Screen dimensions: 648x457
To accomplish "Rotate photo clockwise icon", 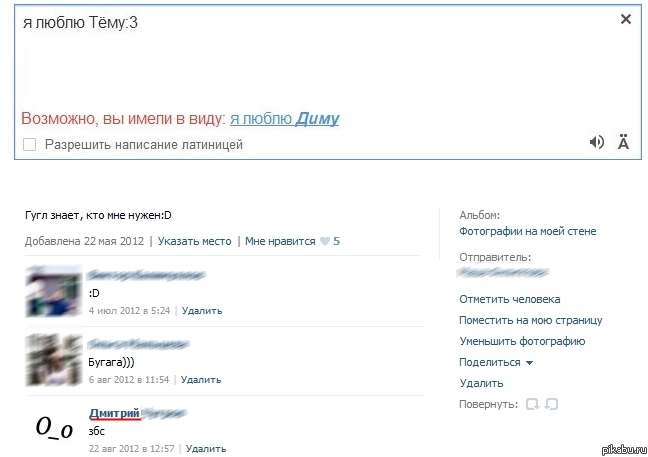I will tap(551, 404).
